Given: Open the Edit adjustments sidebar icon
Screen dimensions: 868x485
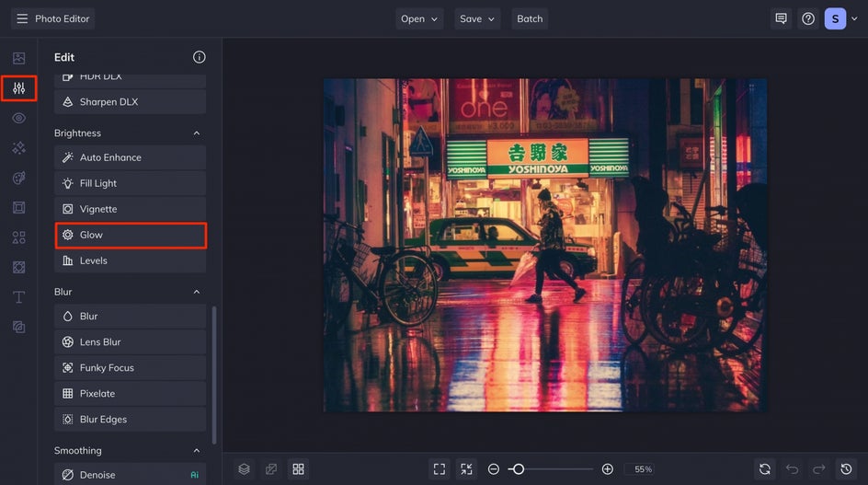Looking at the screenshot, I should click(x=18, y=88).
